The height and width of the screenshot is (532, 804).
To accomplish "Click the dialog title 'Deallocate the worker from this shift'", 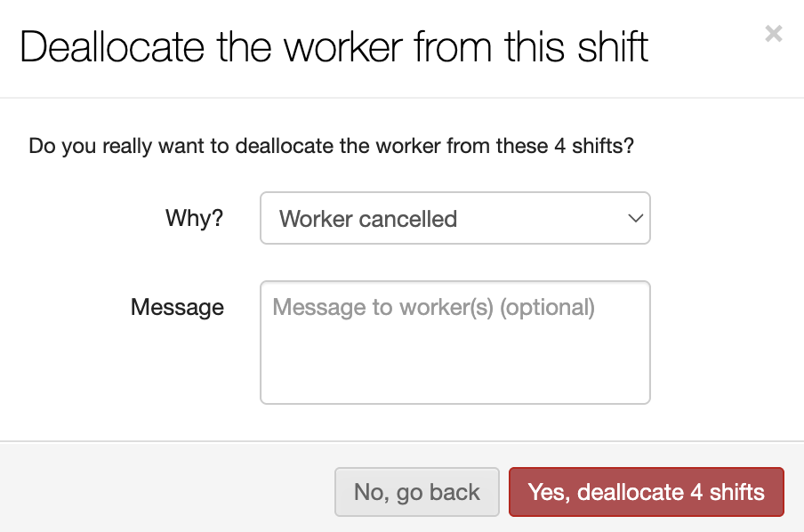I will tap(334, 47).
